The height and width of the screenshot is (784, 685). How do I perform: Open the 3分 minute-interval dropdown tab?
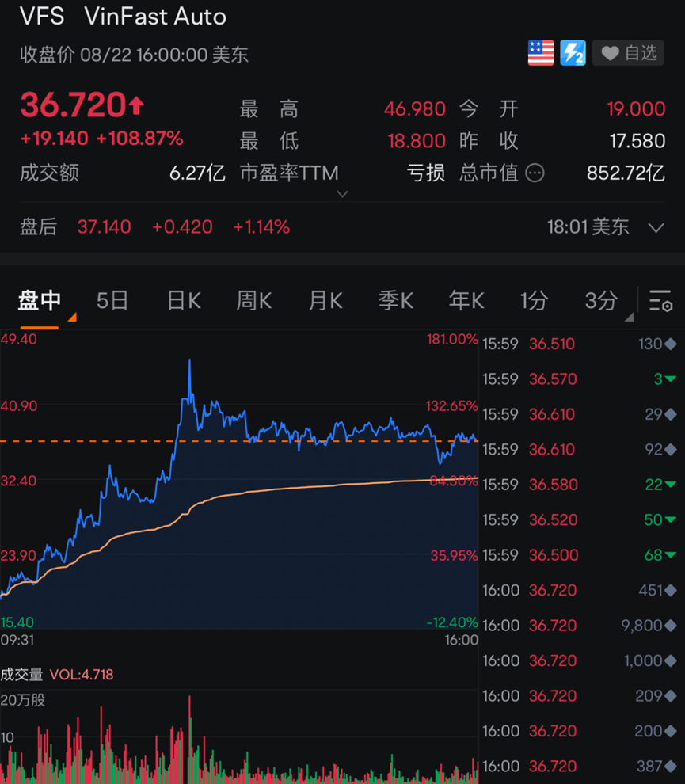point(602,300)
